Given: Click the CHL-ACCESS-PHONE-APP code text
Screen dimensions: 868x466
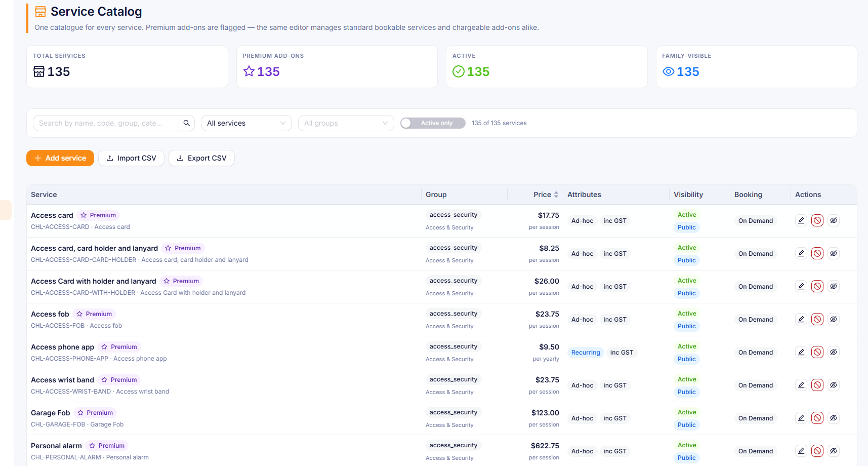Looking at the screenshot, I should click(x=70, y=359).
